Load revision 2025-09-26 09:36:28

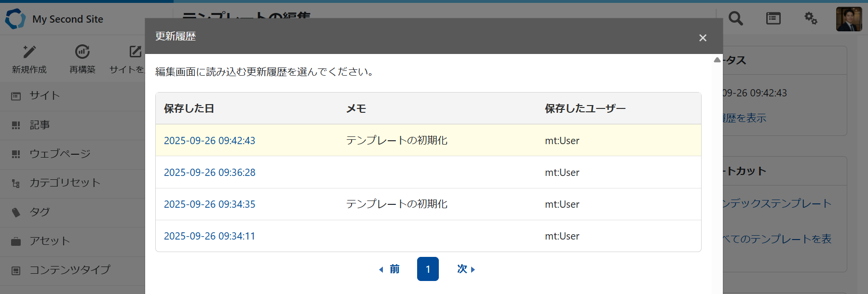(x=209, y=173)
